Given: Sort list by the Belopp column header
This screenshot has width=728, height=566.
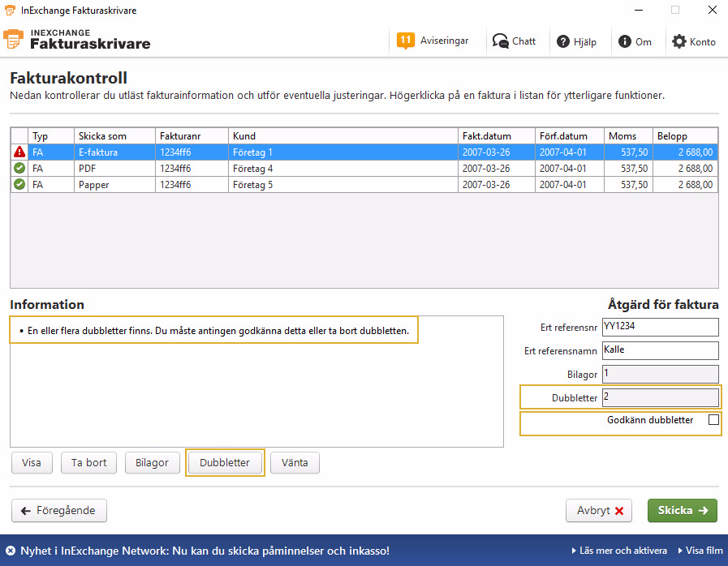Looking at the screenshot, I should coord(685,136).
